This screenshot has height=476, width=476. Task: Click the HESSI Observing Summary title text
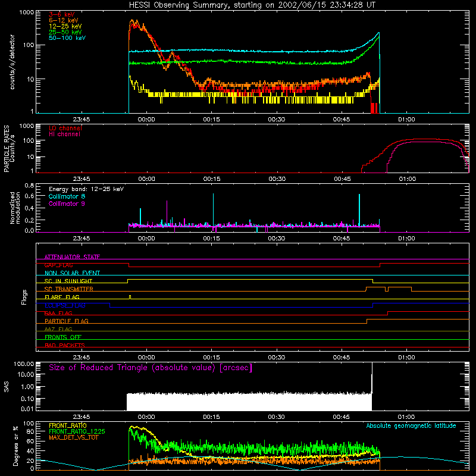[x=252, y=5]
